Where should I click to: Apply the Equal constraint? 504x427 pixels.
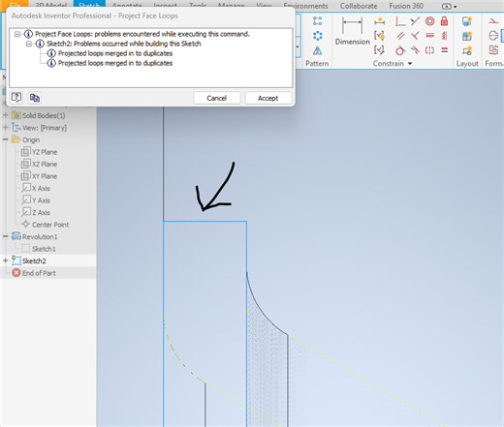pos(445,50)
